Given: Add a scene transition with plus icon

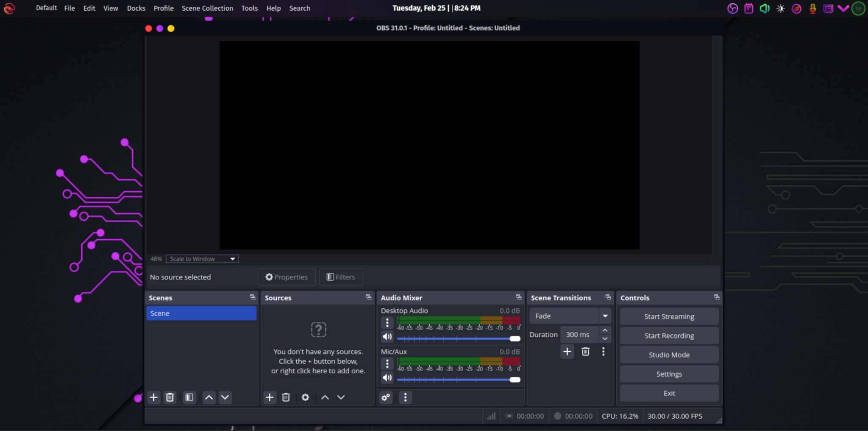Looking at the screenshot, I should (567, 351).
